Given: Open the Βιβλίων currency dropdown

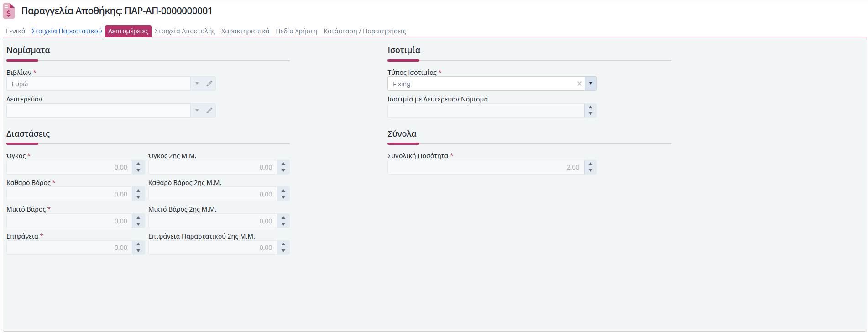Looking at the screenshot, I should click(197, 84).
